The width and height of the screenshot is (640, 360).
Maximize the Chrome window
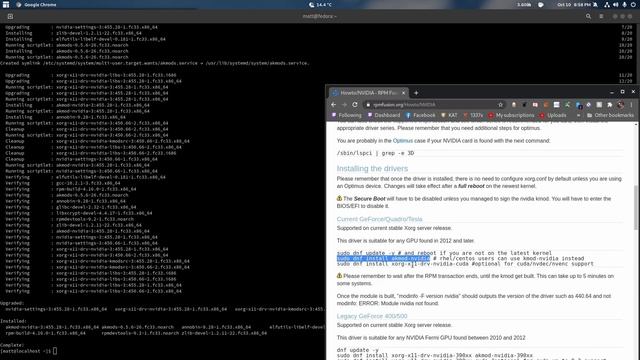click(622, 92)
